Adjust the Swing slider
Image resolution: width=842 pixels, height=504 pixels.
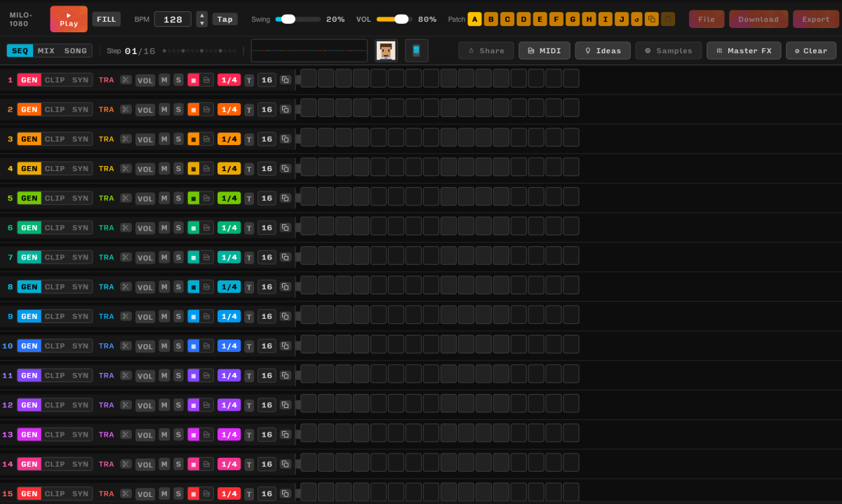pyautogui.click(x=288, y=19)
